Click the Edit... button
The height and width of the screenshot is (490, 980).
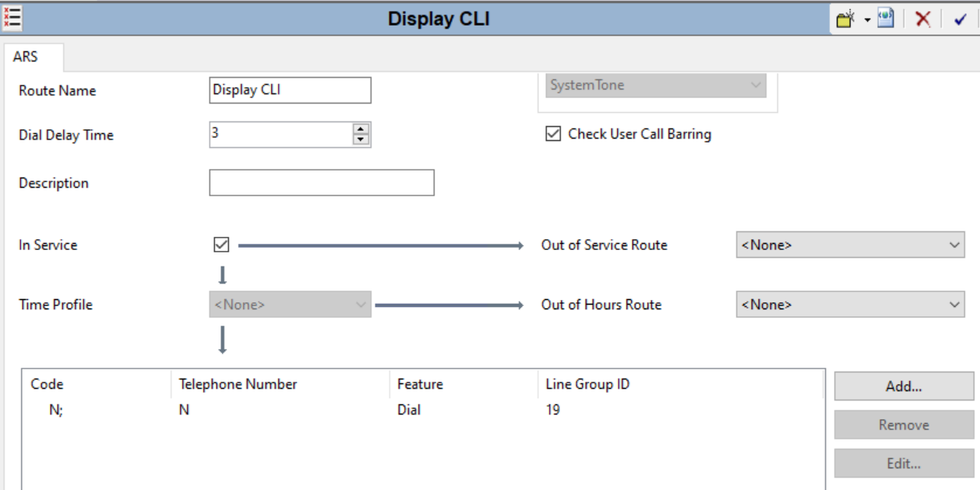pyautogui.click(x=904, y=464)
